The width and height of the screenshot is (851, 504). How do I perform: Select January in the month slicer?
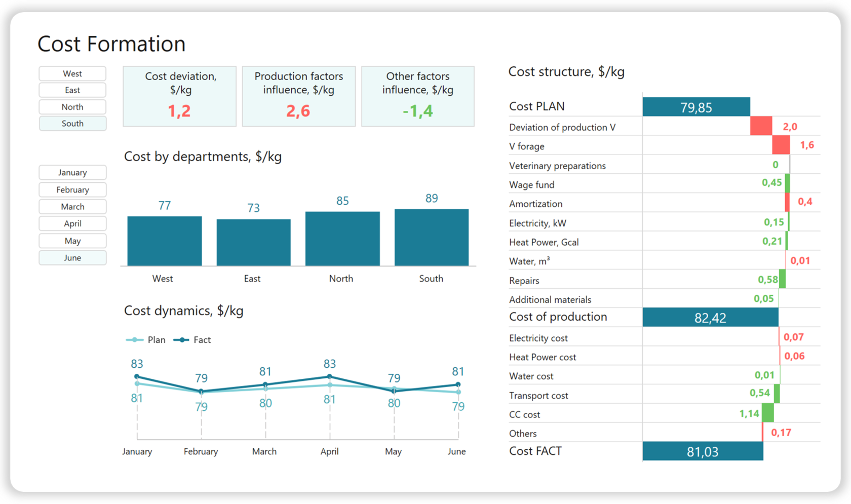tap(72, 172)
